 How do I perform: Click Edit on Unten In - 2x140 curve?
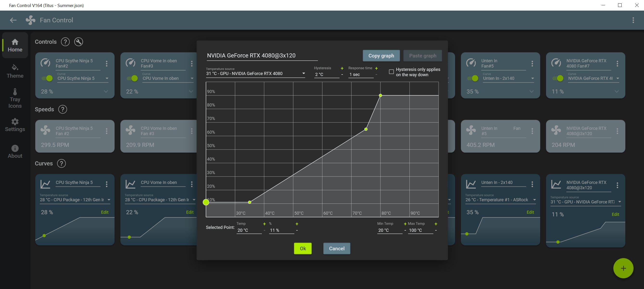[530, 212]
